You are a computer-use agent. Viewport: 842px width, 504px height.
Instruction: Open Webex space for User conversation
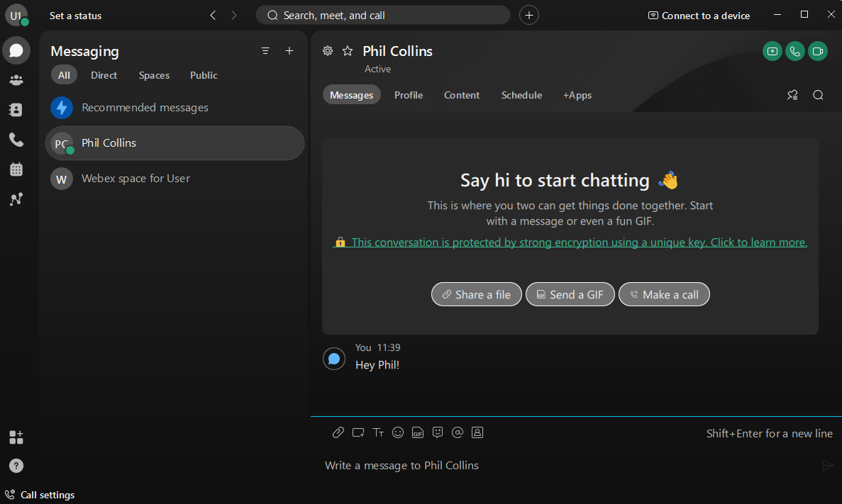[x=175, y=179]
